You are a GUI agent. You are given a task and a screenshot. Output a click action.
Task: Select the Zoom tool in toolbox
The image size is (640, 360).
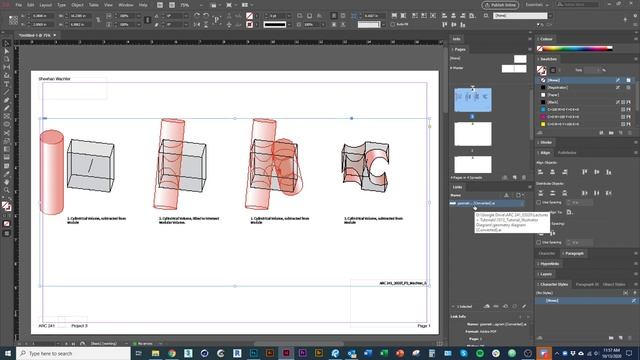[x=7, y=190]
